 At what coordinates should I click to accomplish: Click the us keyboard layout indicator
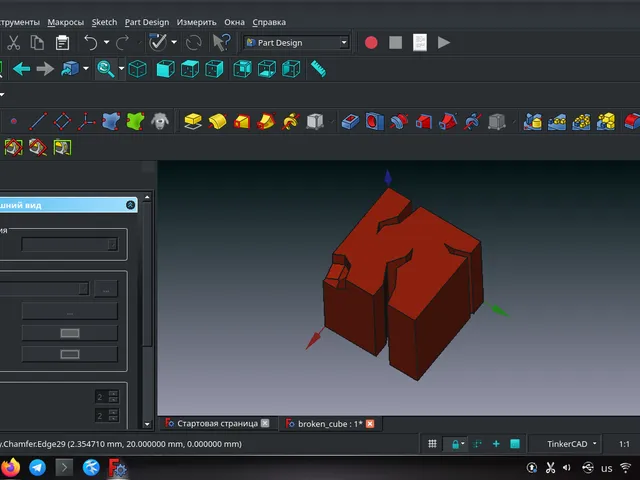point(607,468)
